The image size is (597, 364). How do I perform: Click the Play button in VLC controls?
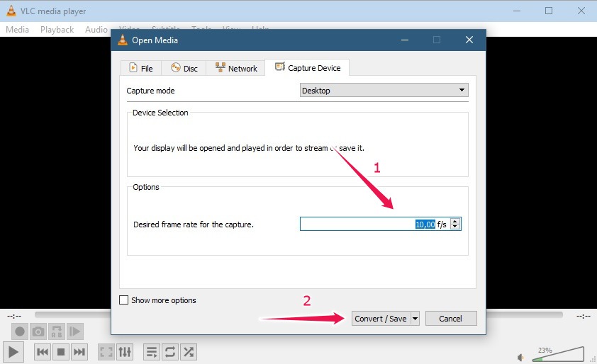(13, 352)
